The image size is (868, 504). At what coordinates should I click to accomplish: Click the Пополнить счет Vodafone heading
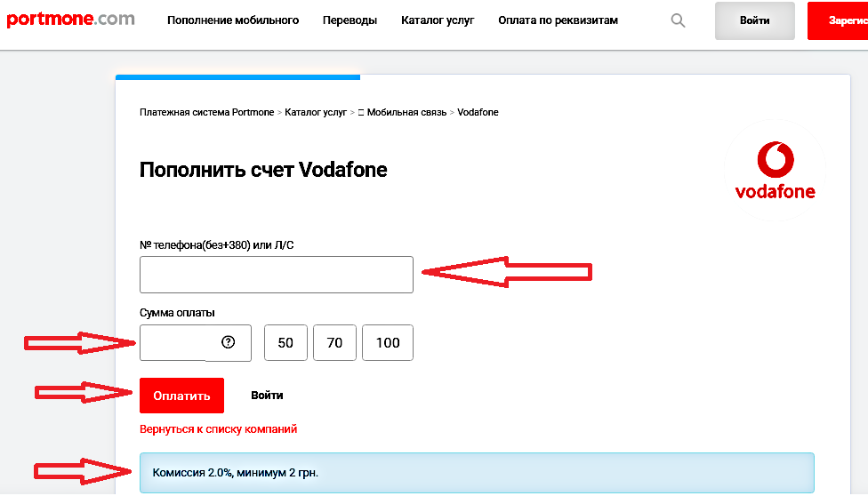pyautogui.click(x=263, y=170)
